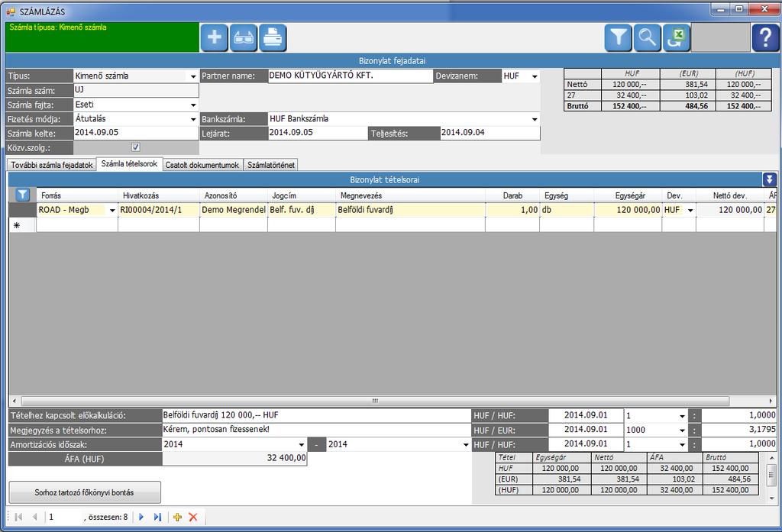Click the Belföldi fuvardíj Megnevezés cell

coord(410,211)
